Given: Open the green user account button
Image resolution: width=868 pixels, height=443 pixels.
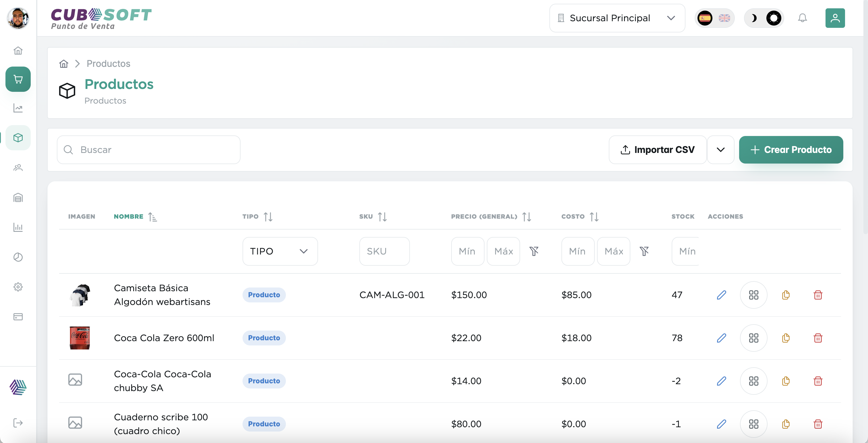Looking at the screenshot, I should pos(835,18).
